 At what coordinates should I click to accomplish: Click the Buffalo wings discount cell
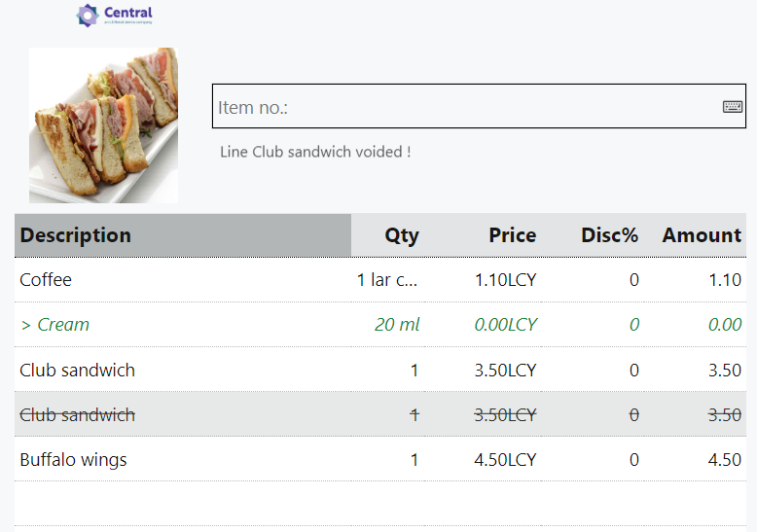click(633, 460)
